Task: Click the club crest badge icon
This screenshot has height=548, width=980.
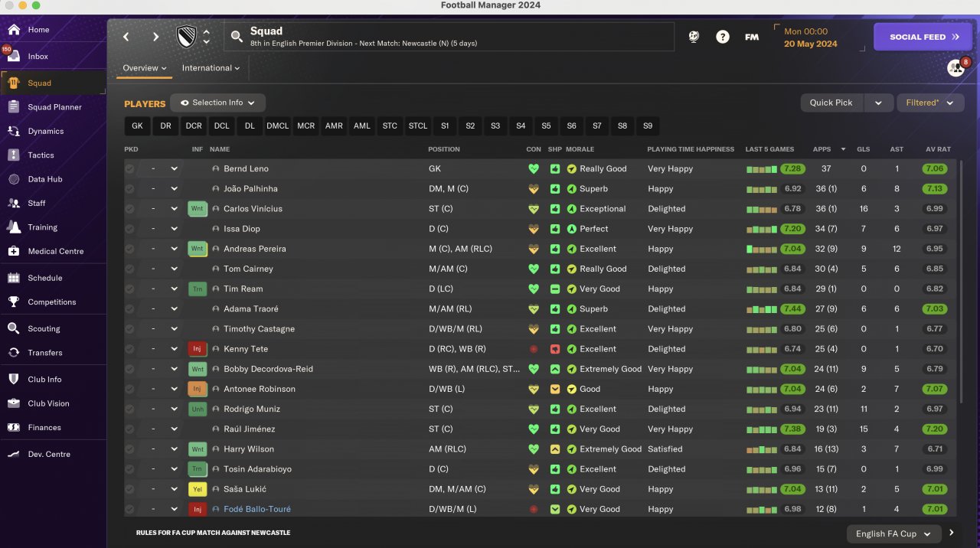Action: tap(186, 37)
